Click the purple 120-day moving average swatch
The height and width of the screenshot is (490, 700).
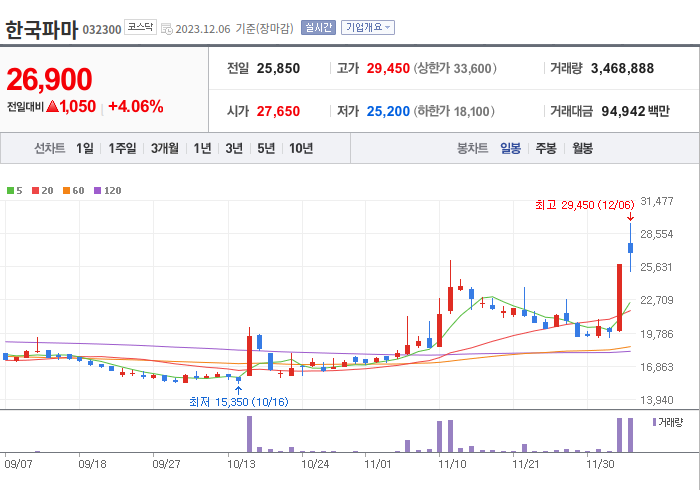tap(98, 191)
